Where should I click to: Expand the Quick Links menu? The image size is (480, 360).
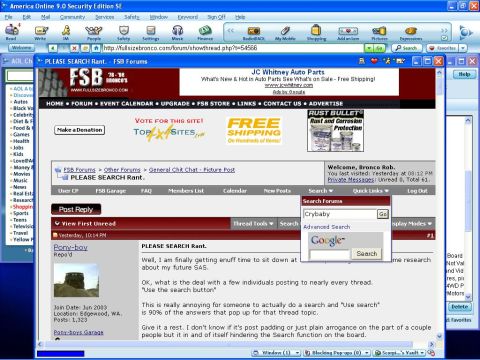point(370,191)
